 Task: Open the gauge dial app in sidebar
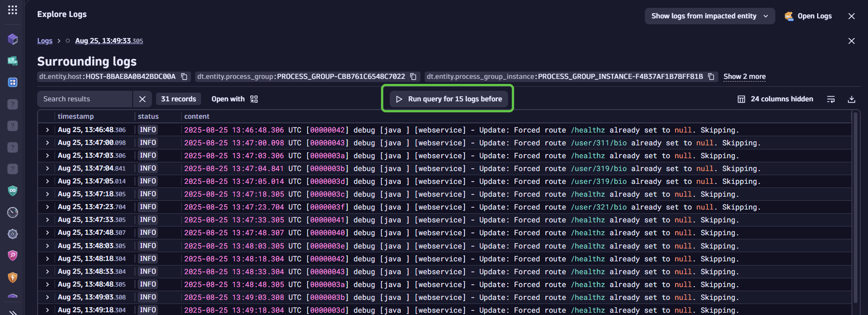[x=13, y=212]
